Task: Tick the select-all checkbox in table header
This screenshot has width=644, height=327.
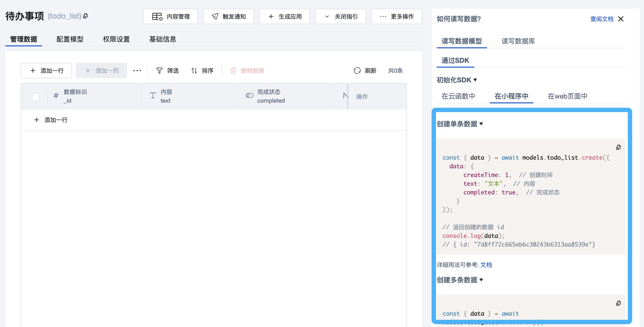Action: [36, 97]
